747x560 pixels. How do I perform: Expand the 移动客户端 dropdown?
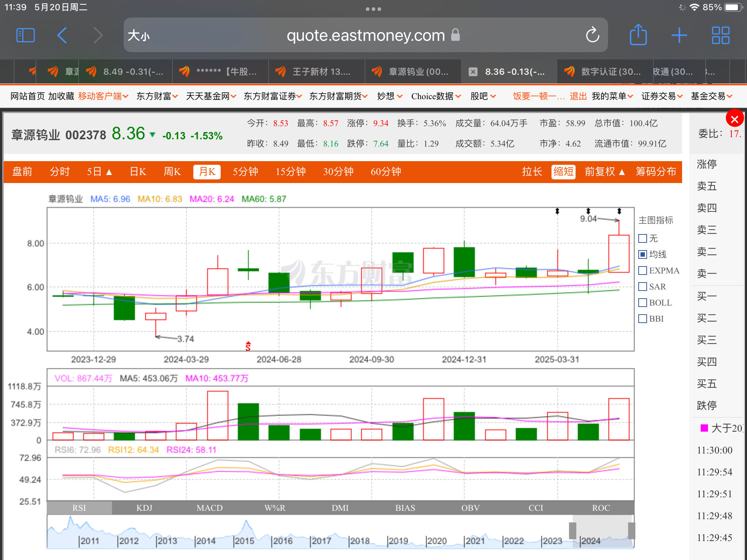click(x=103, y=96)
